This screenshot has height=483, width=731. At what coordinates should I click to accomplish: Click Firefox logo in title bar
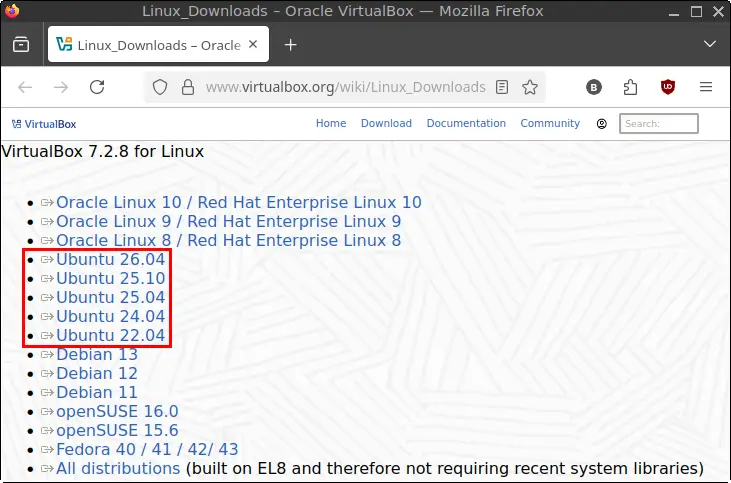12,10
